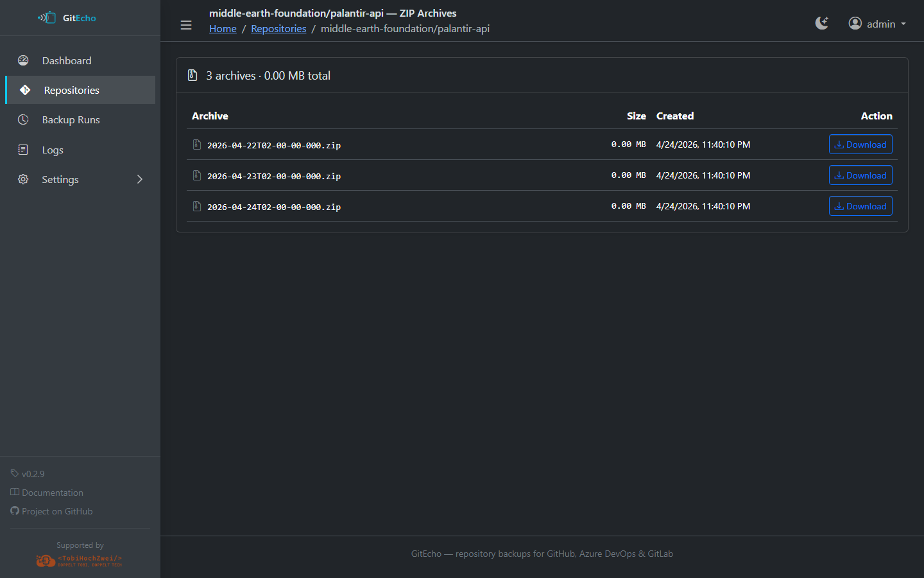This screenshot has width=924, height=578.
Task: Click the Repositories git icon in sidebar
Action: point(25,90)
